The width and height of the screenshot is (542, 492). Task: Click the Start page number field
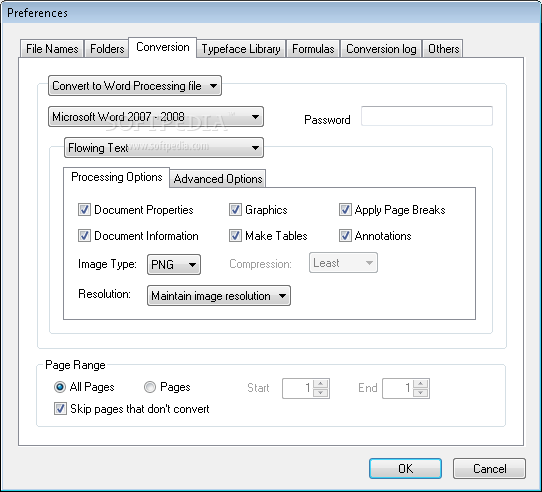pyautogui.click(x=298, y=388)
